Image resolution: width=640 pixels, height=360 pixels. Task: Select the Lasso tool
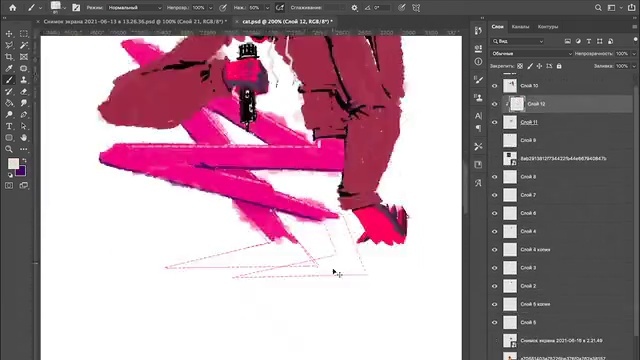pos(9,45)
